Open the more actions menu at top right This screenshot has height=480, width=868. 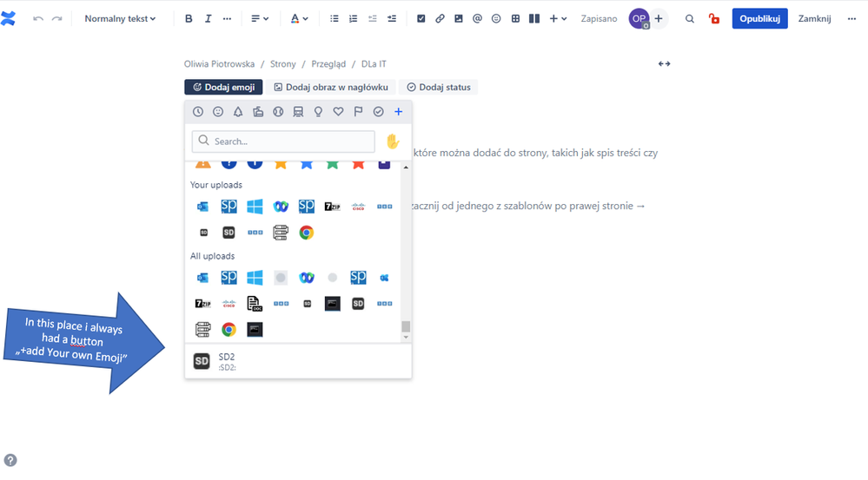[852, 19]
